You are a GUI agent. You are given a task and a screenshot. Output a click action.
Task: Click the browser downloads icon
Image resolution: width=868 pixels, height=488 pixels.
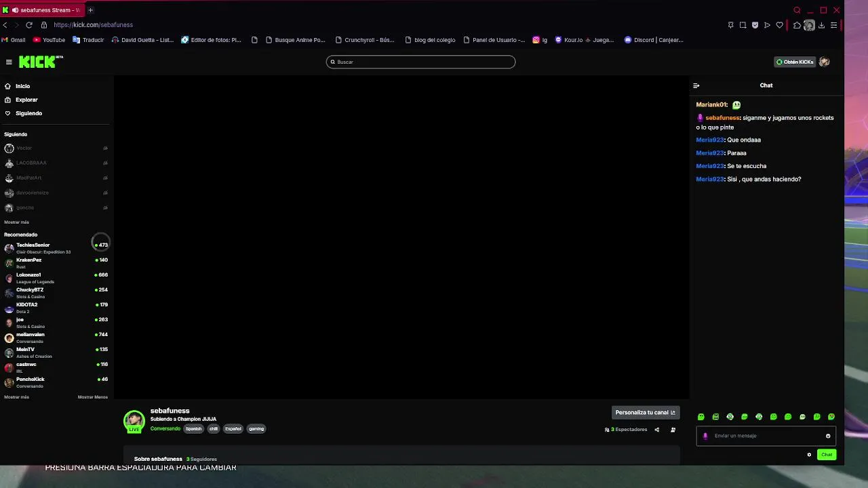pos(821,25)
